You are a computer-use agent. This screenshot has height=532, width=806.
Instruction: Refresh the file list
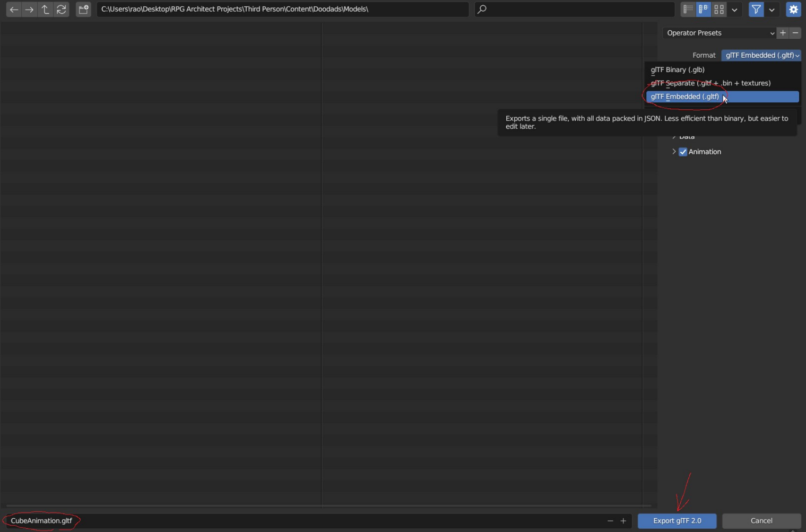pyautogui.click(x=62, y=10)
